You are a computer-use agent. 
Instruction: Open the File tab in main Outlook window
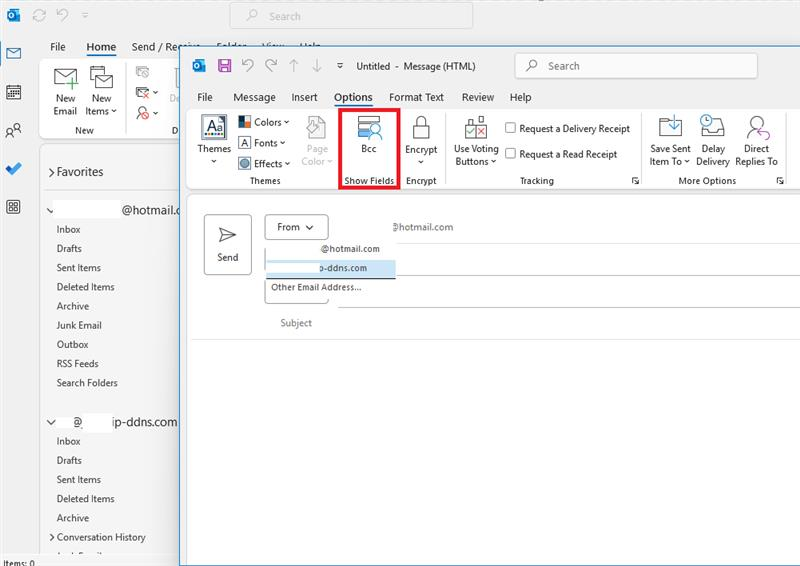pyautogui.click(x=58, y=47)
